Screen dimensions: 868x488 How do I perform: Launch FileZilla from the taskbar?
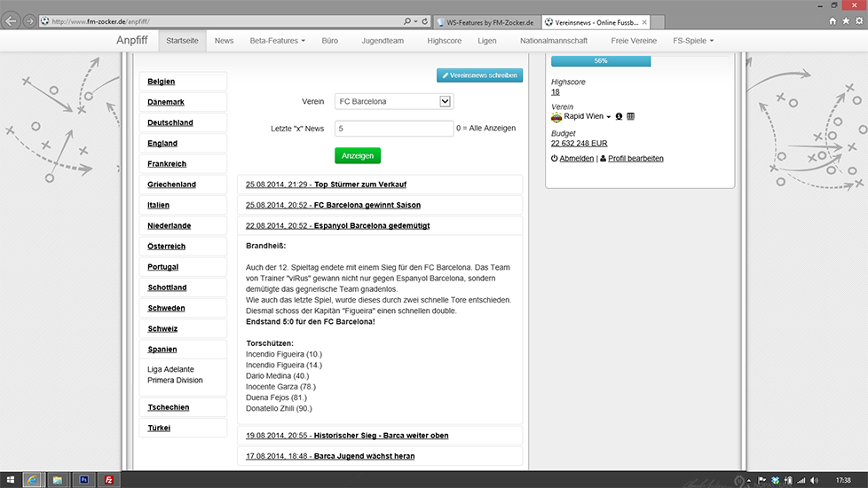(108, 480)
